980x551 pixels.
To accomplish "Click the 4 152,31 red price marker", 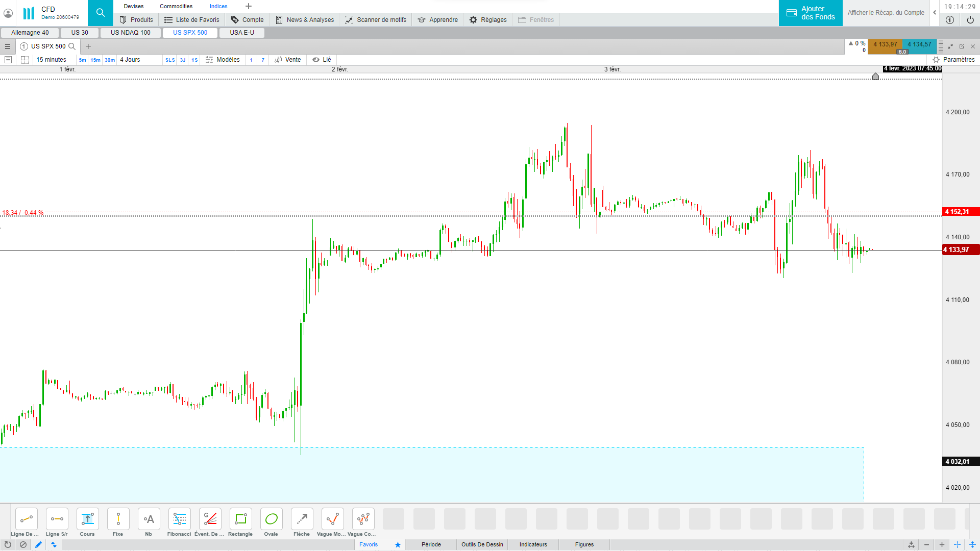I will pos(960,212).
